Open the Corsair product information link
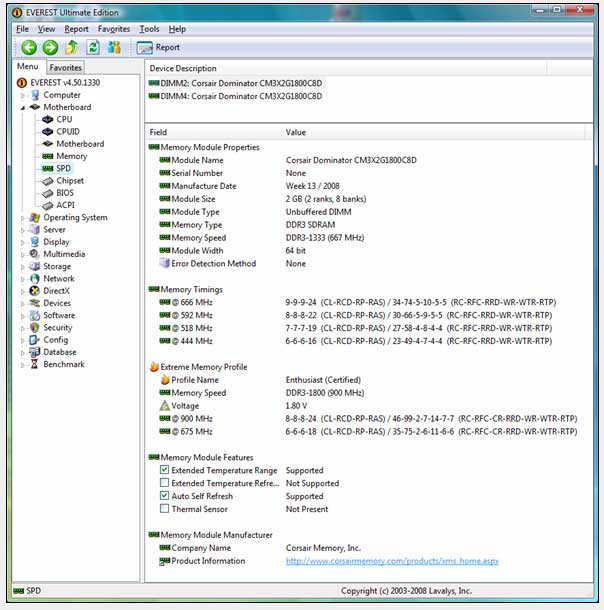 (x=392, y=561)
